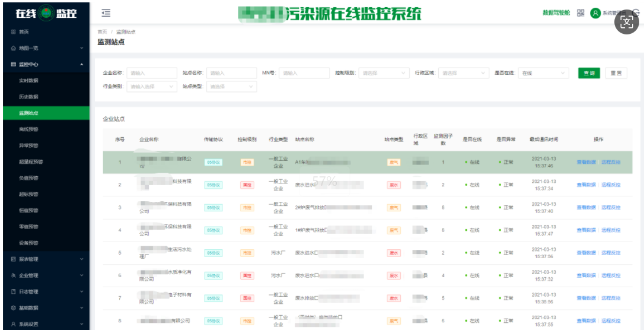The height and width of the screenshot is (330, 644).
Task: Collapse the sidebar with the menu fold icon
Action: pyautogui.click(x=106, y=13)
